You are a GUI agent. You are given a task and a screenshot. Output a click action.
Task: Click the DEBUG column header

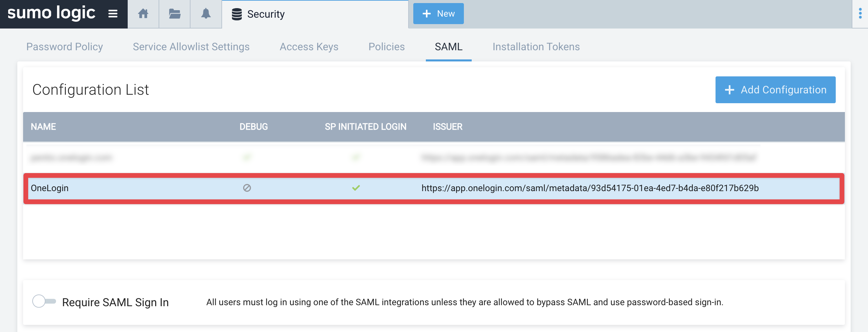coord(254,127)
